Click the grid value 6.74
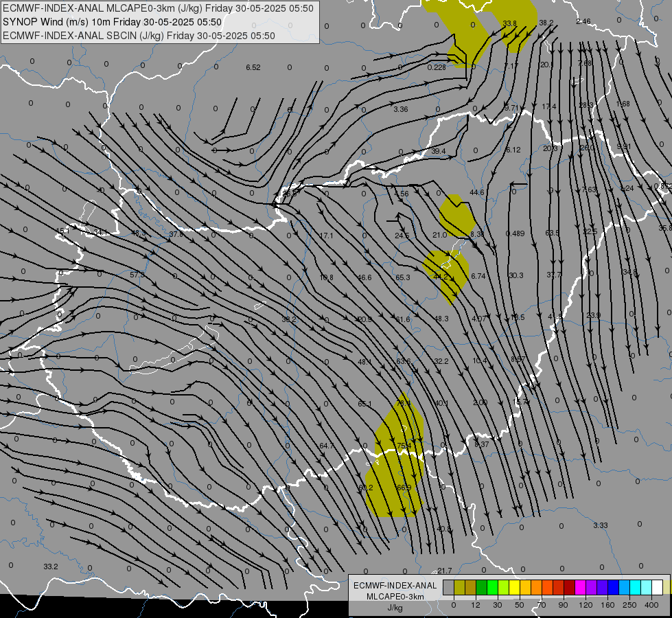Viewport: 672px width, 618px height. tap(478, 276)
